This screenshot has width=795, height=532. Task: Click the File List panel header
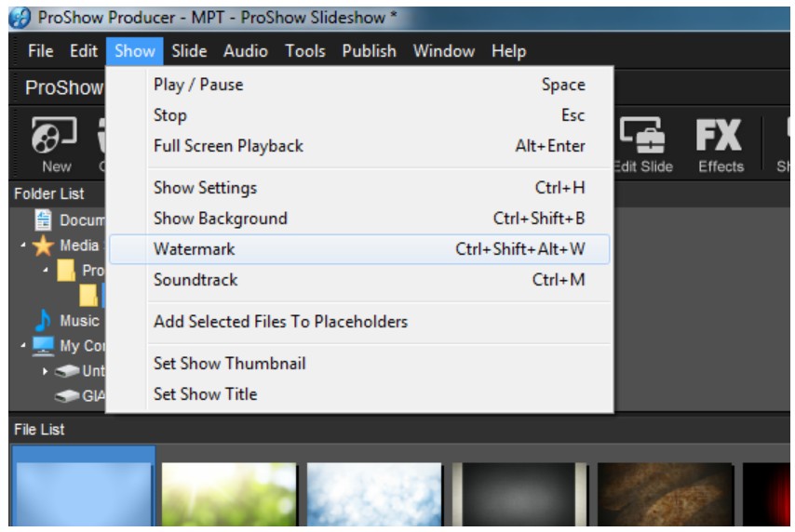39,430
